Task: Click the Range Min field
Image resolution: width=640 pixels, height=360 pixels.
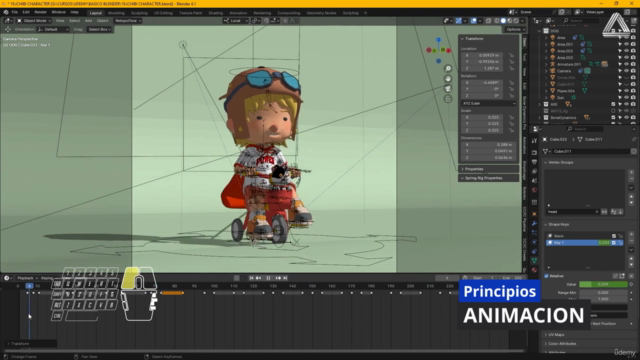Action: [x=603, y=293]
